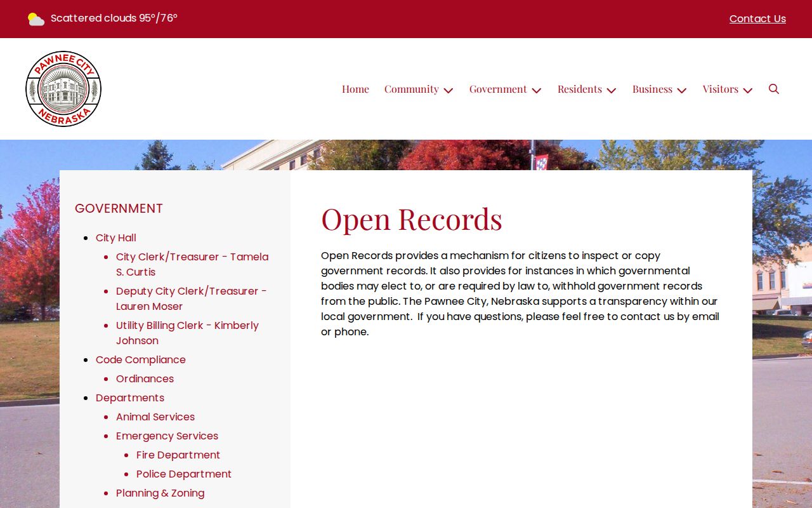This screenshot has height=508, width=812.
Task: Open the Residents menu item
Action: (580, 89)
